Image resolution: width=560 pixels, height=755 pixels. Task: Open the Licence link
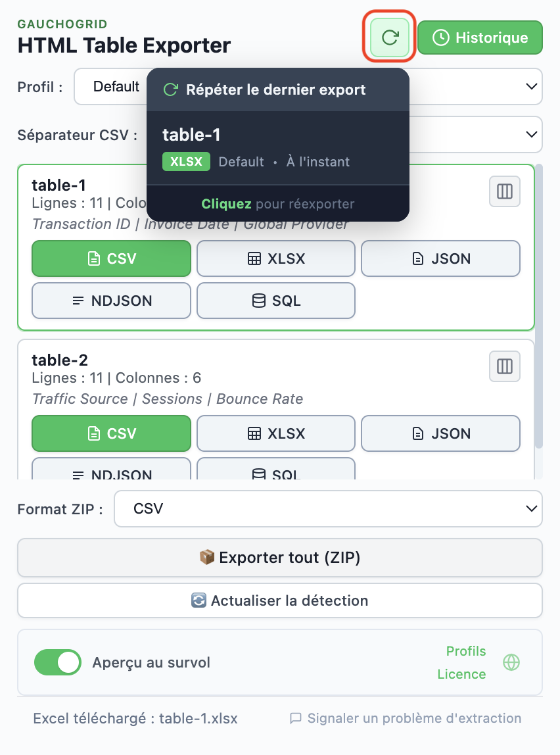point(461,674)
